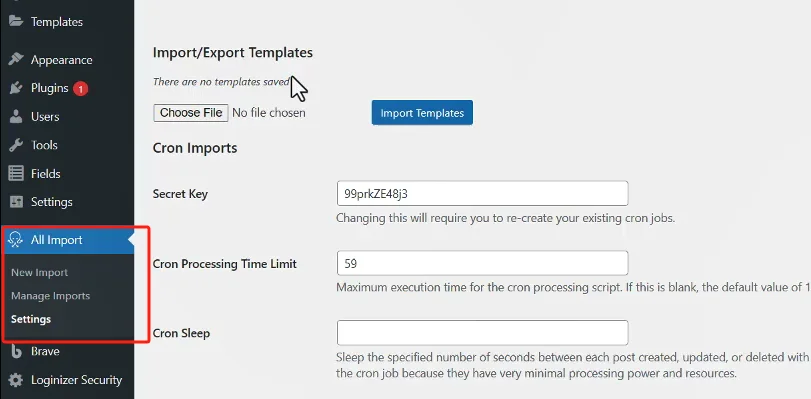The width and height of the screenshot is (811, 399).
Task: Click the Plugins plug icon
Action: coord(16,88)
